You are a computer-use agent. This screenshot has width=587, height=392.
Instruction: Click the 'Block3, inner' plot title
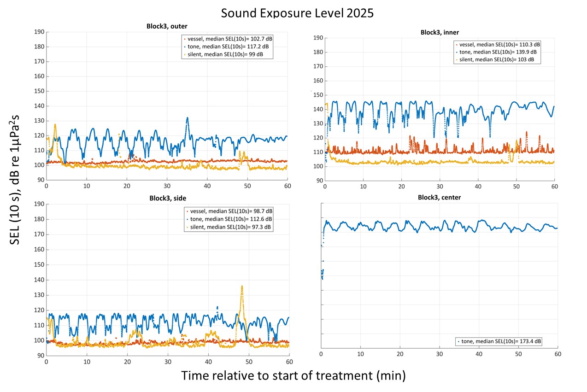440,32
